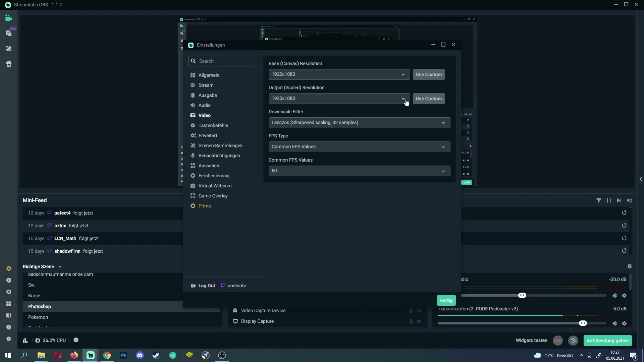This screenshot has height=362, width=644.
Task: Open Windows Start menu
Action: [x=8, y=355]
